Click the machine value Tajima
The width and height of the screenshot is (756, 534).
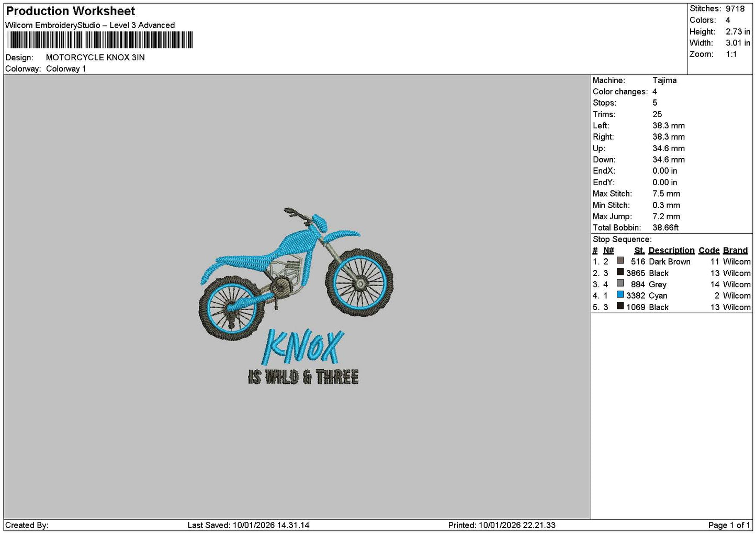pyautogui.click(x=664, y=81)
